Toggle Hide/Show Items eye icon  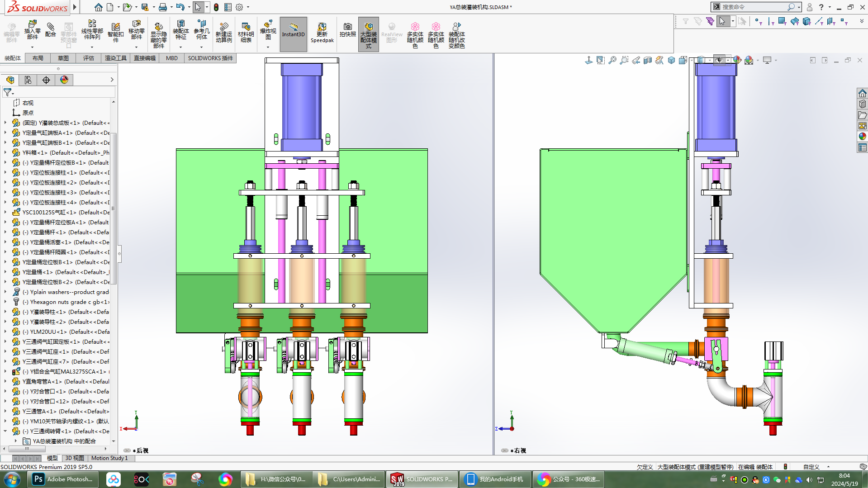(719, 60)
